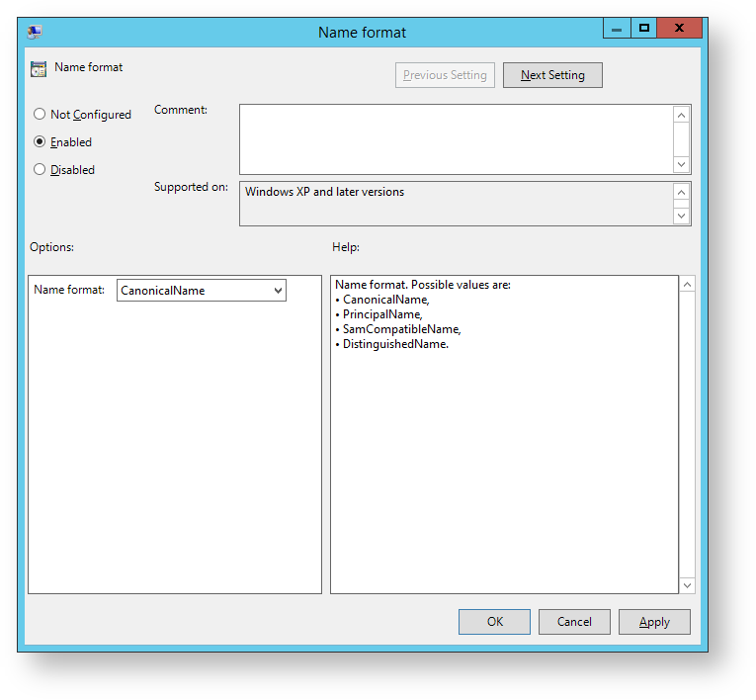The width and height of the screenshot is (756, 700).
Task: Click inside the Comment text box
Action: [x=456, y=139]
